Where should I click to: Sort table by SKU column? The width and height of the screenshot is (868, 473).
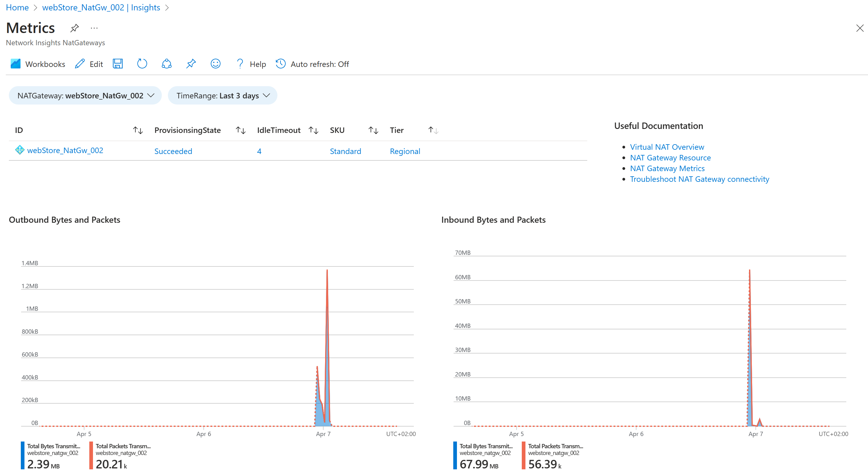point(373,130)
